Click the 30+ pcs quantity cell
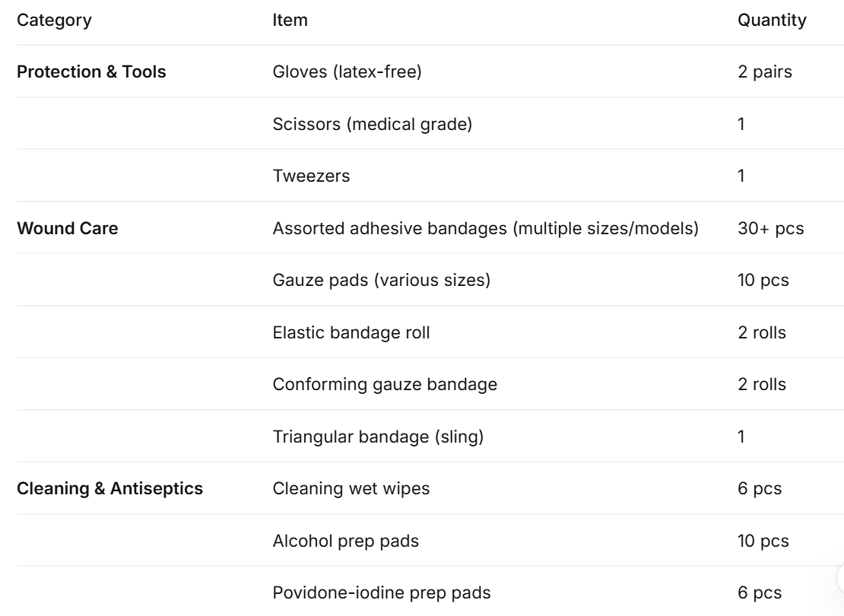Screen dimensions: 844x616 pos(770,228)
